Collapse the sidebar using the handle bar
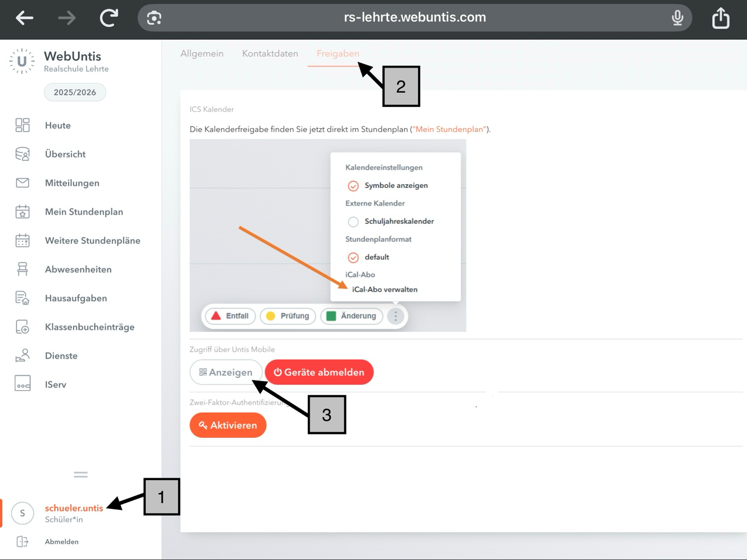The image size is (747, 560). [80, 475]
